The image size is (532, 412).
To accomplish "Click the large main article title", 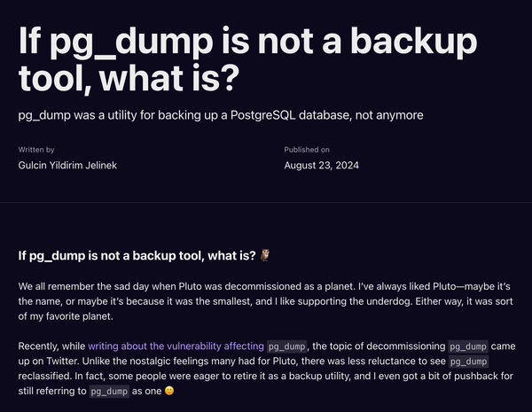I will [x=248, y=60].
